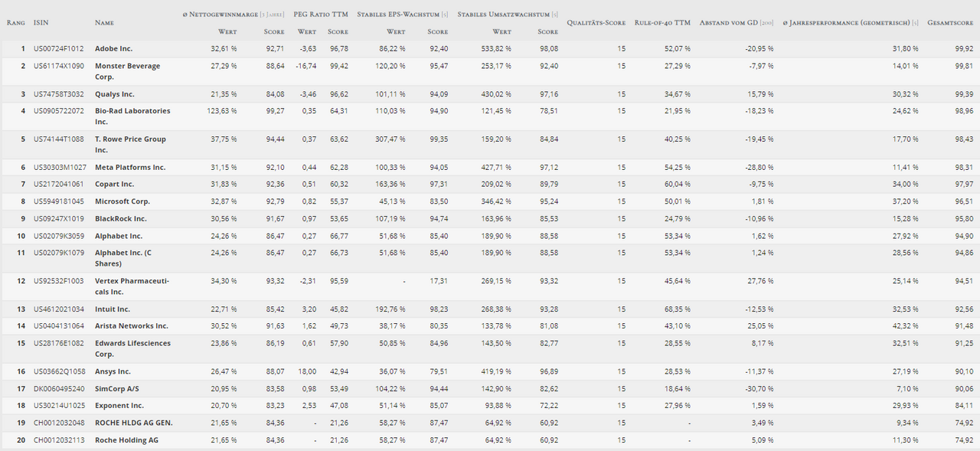Image resolution: width=980 pixels, height=451 pixels.
Task: Select the Roche Holding AG row
Action: (490, 440)
